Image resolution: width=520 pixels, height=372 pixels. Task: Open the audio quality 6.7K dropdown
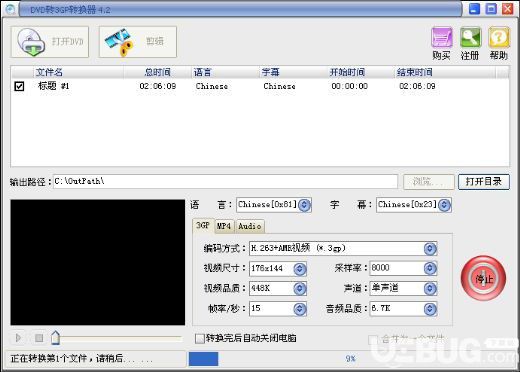430,309
